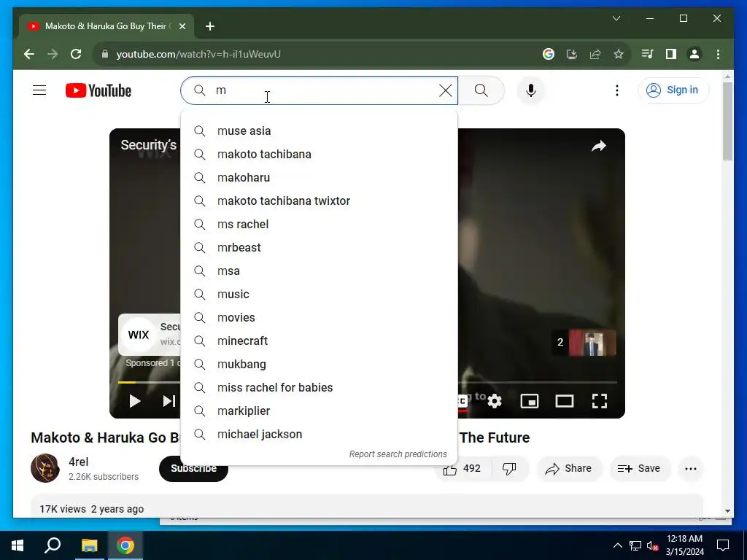Open Google icon in the address bar
747x560 pixels.
click(x=549, y=54)
